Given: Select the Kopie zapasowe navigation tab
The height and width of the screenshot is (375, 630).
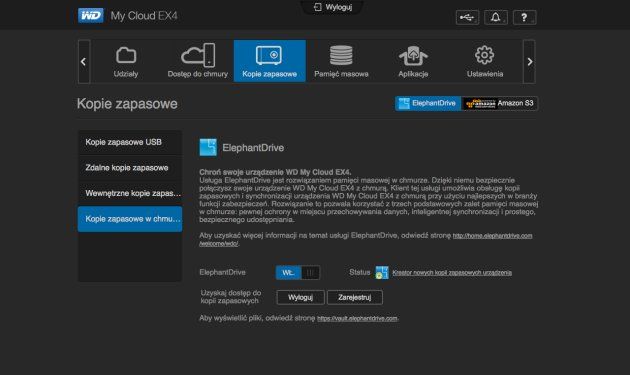Looking at the screenshot, I should tap(270, 61).
